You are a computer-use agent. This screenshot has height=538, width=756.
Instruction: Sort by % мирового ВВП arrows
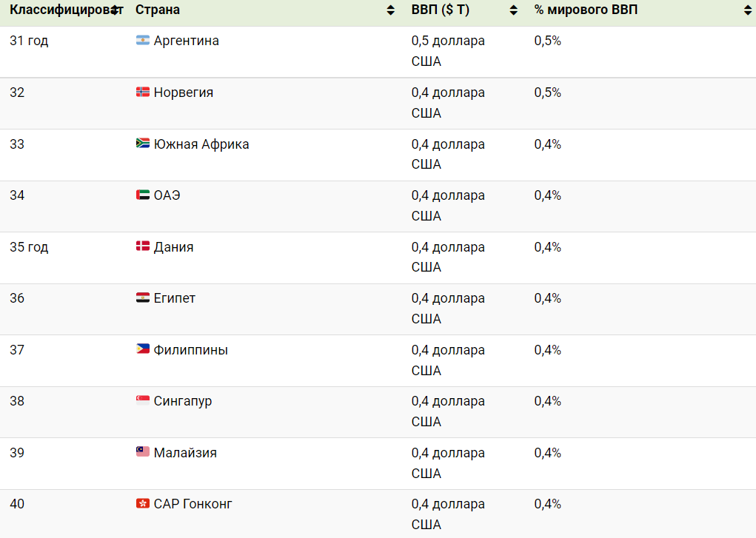[x=747, y=11]
